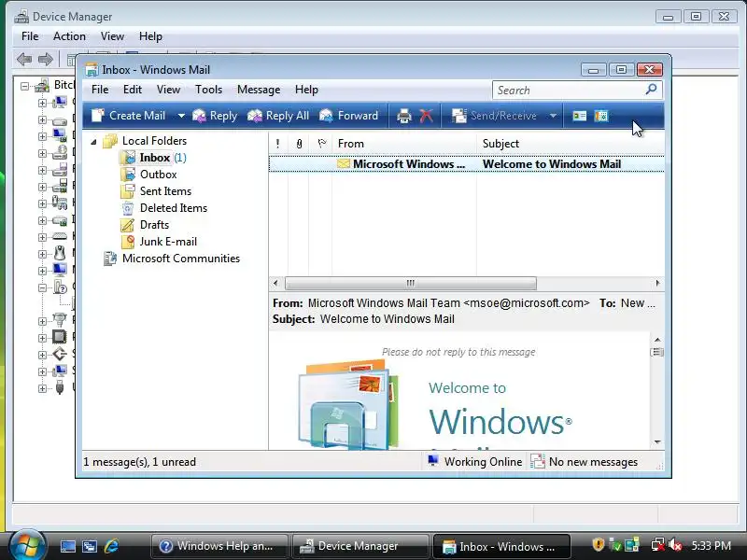The height and width of the screenshot is (560, 747).
Task: Open the Action menu in Device Manager
Action: click(69, 36)
